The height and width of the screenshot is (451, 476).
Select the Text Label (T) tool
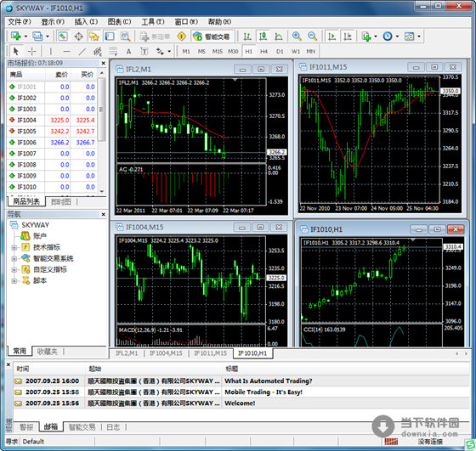[144, 51]
